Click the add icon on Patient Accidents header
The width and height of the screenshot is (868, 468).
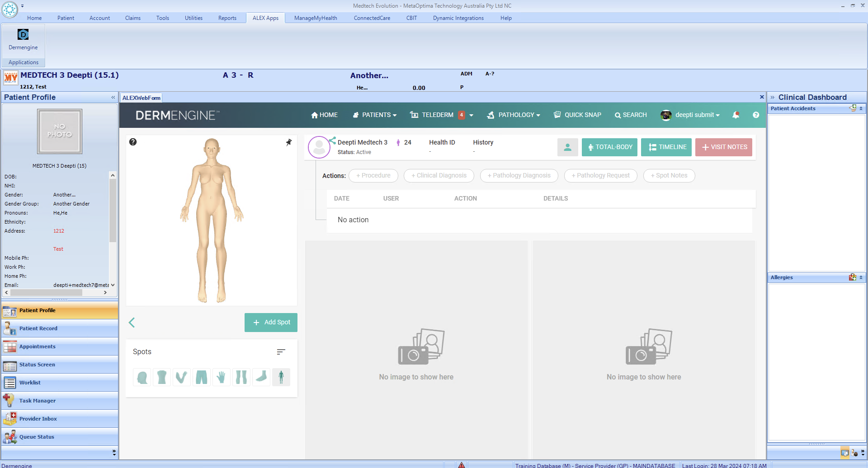pos(854,108)
